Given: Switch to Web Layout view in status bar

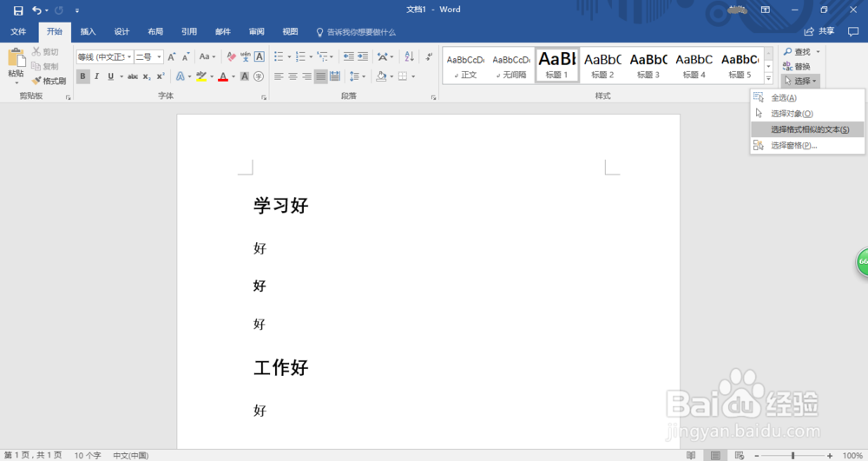Looking at the screenshot, I should 740,456.
